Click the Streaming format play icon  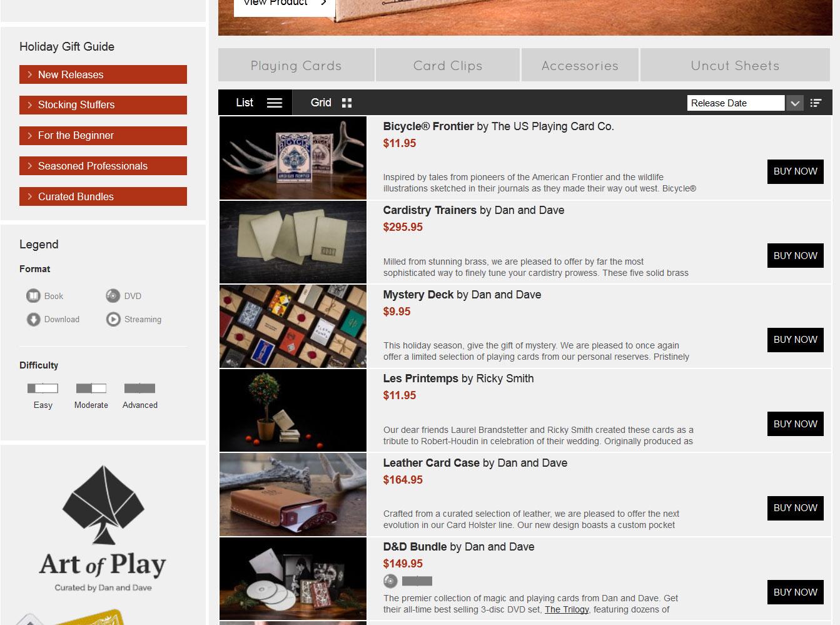coord(113,319)
